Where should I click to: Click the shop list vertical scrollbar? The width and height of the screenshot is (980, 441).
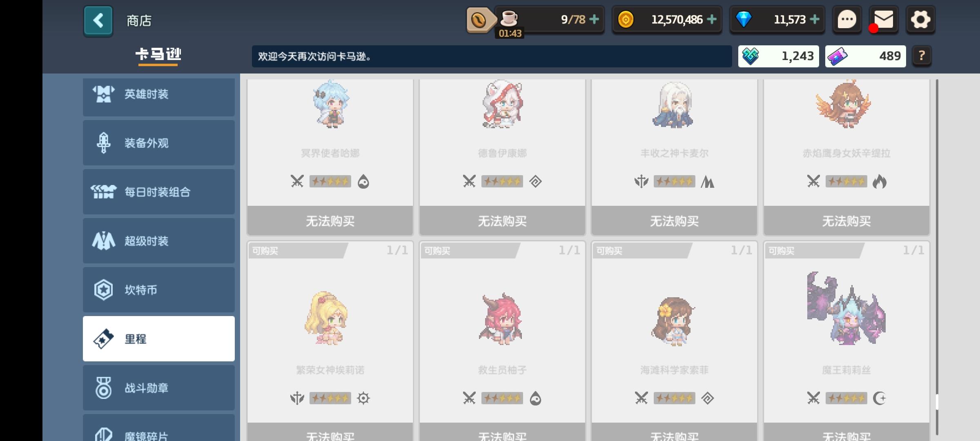(937, 257)
